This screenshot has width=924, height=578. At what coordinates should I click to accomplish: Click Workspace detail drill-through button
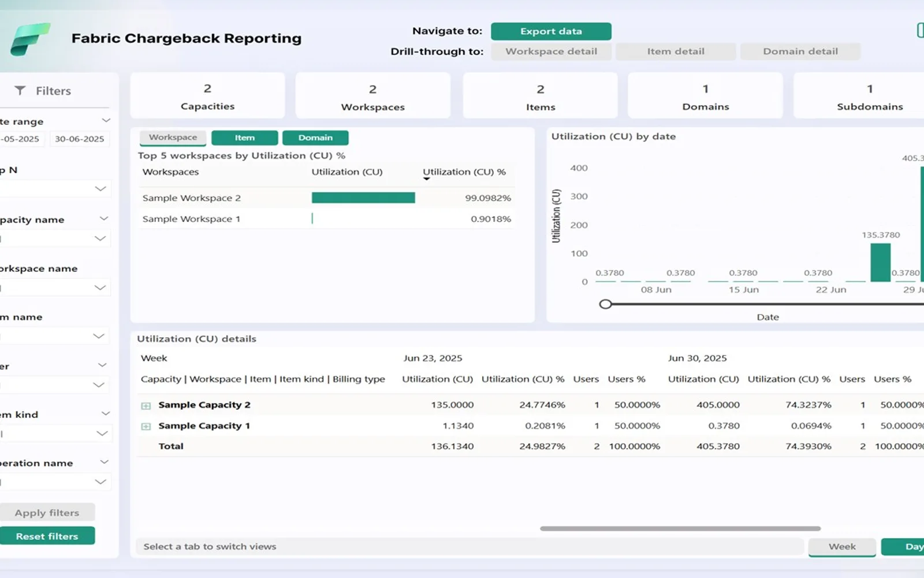pos(551,51)
